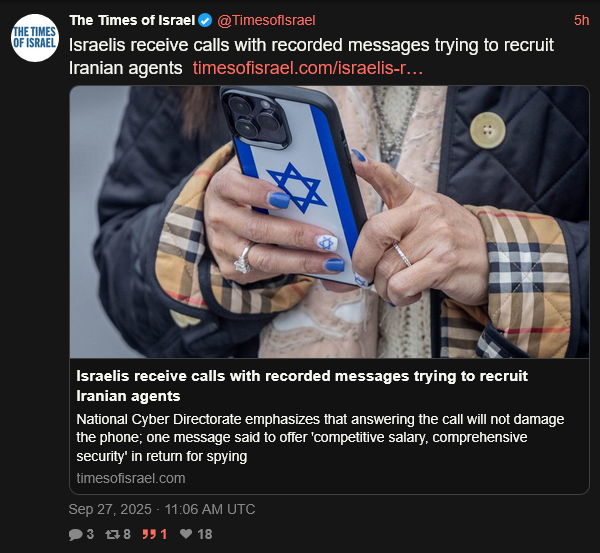This screenshot has height=553, width=600.
Task: Click the National Cyber Directorate card description
Action: tap(320, 437)
